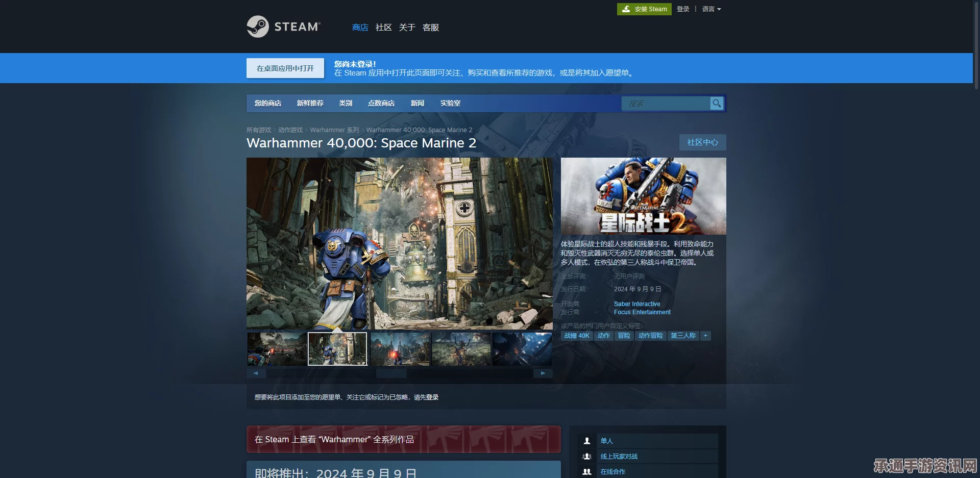This screenshot has width=980, height=478.
Task: Open the 点数商店 tab
Action: pos(381,103)
